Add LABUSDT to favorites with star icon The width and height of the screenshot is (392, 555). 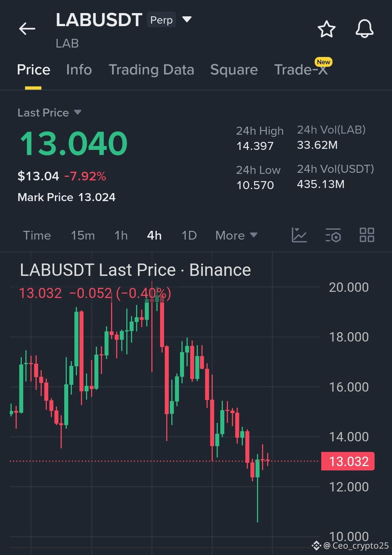[326, 29]
